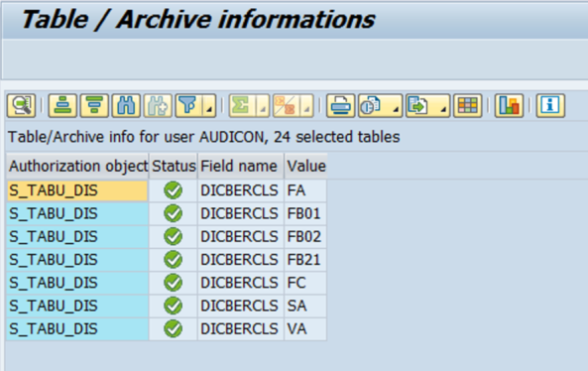Screen dimensions: 588x371
Task: Click green status icon in VA row
Action: coord(173,329)
